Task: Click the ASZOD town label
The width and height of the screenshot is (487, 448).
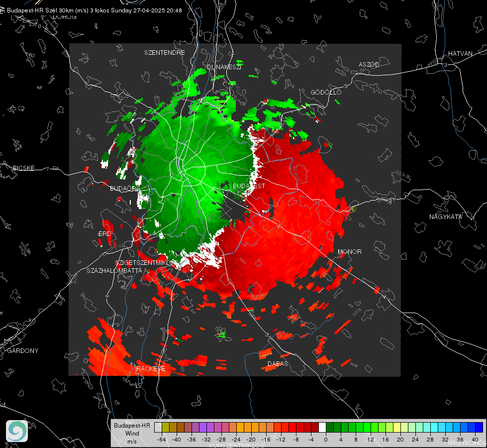Action: (369, 65)
